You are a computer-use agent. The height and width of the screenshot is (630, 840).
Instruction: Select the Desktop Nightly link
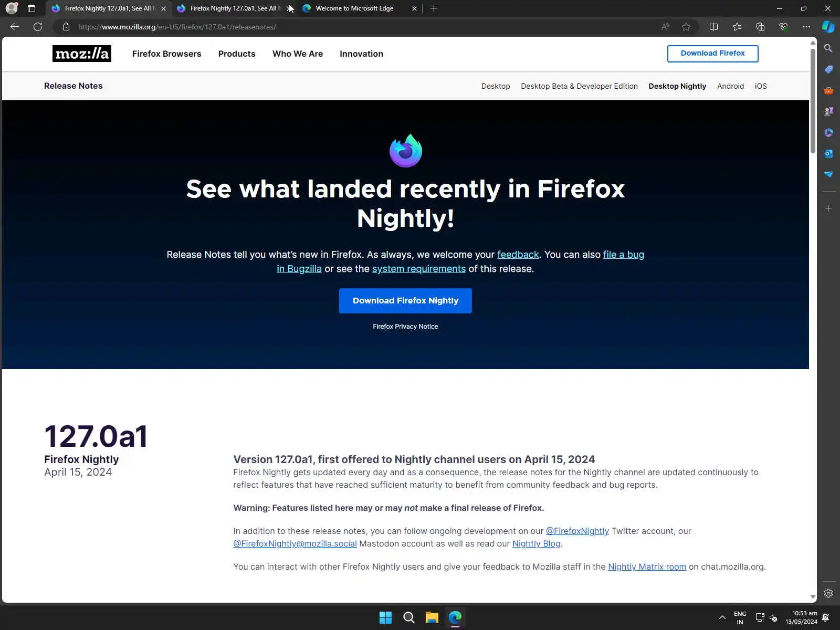click(677, 86)
